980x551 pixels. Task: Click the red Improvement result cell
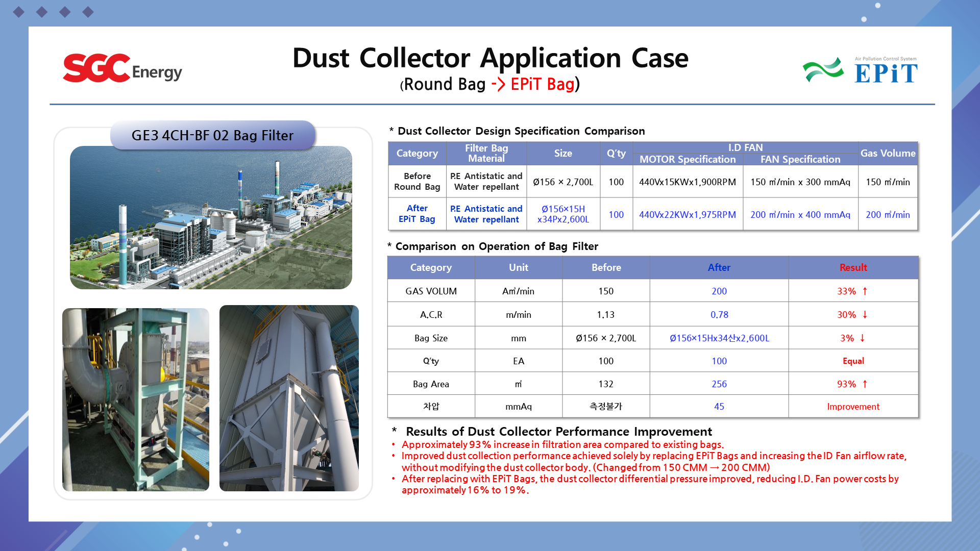tap(853, 407)
